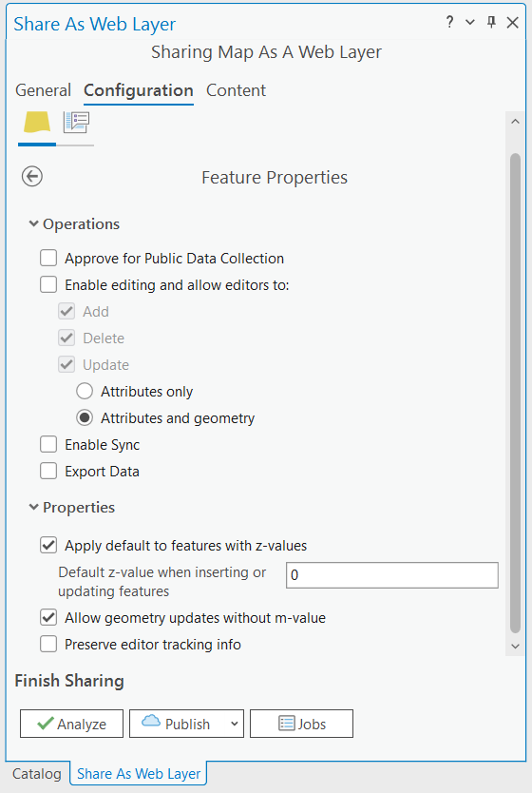Click the Analyze button
Viewport: 532px width, 793px height.
pos(72,724)
